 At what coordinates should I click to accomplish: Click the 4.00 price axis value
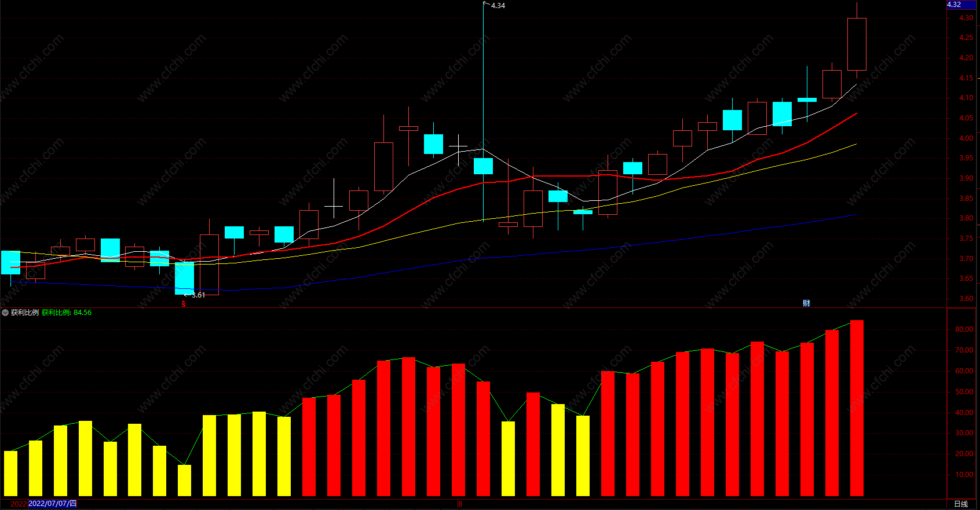[x=966, y=138]
